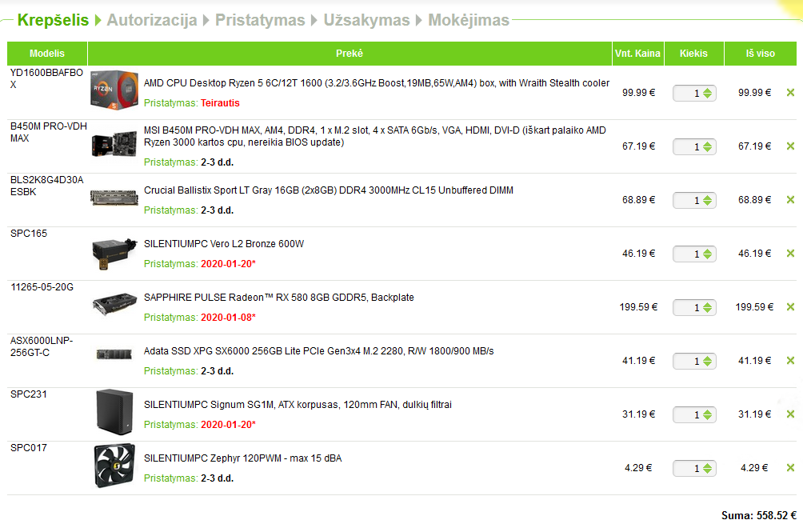Image resolution: width=803 pixels, height=532 pixels.
Task: Remove the SILENTIUMPC Vero L2 Bronze 600W
Action: (x=790, y=254)
